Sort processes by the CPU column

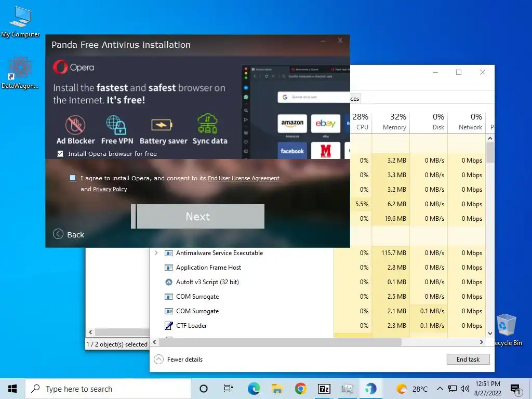click(x=361, y=122)
